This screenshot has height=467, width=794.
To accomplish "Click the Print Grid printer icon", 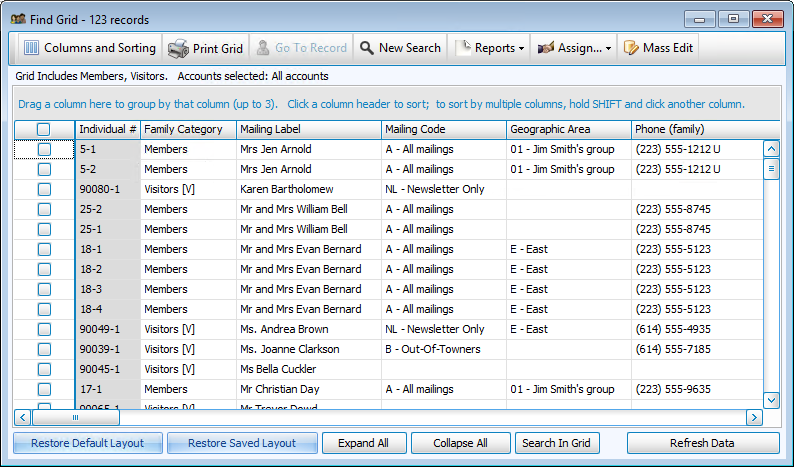I will (x=178, y=48).
